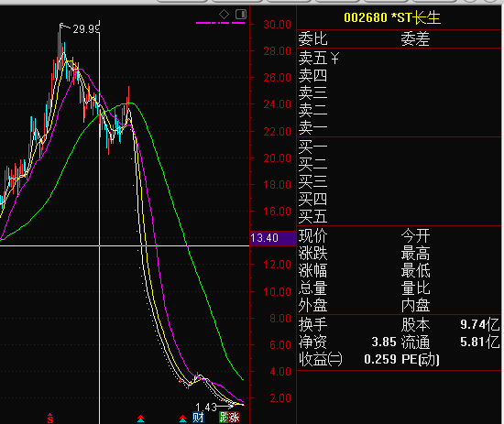This screenshot has height=424, width=504.
Task: Click the ¥ symbol next to 卖五
Action: click(x=334, y=59)
